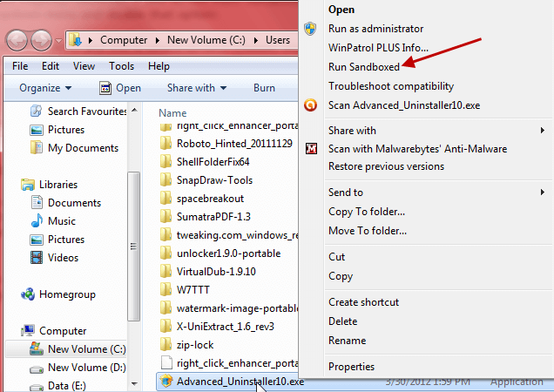Select the X-UniExtract_1.6_rev3 folder
Viewport: 554px width, 392px height.
(226, 327)
